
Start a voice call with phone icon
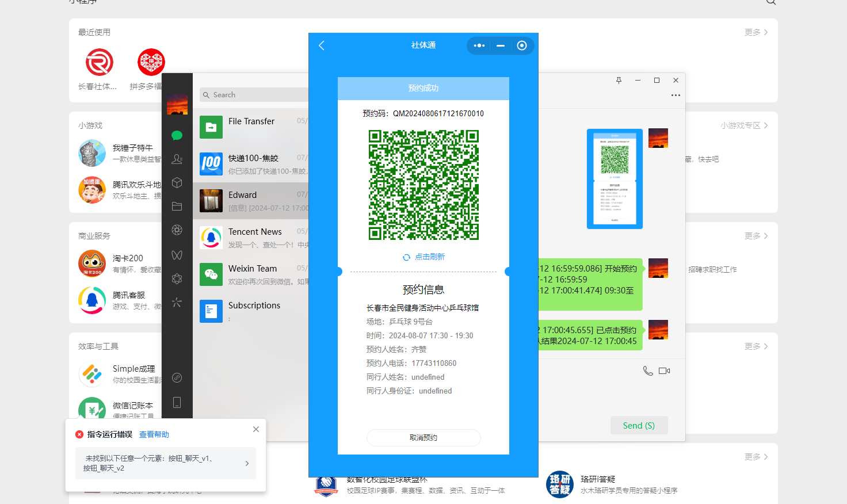click(x=648, y=371)
